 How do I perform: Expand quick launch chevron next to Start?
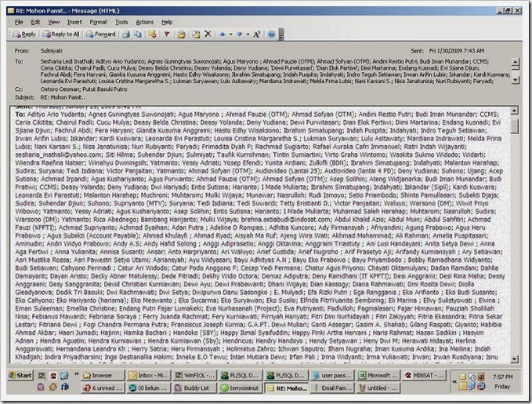pyautogui.click(x=76, y=374)
